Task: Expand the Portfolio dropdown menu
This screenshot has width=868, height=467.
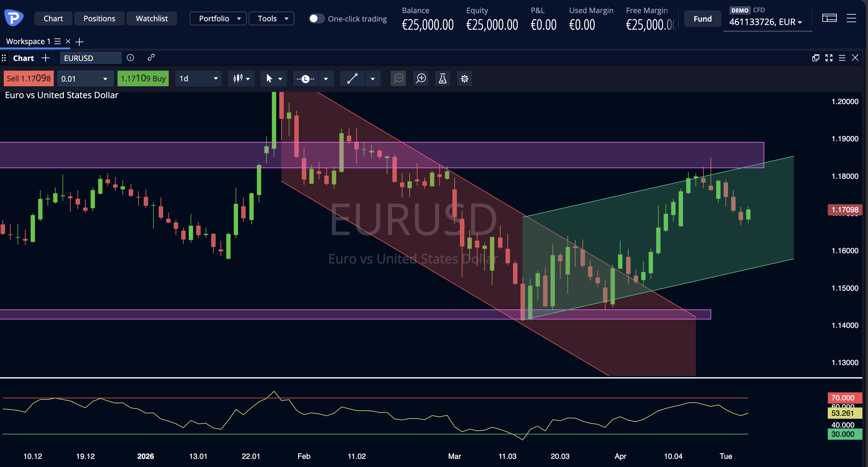Action: pos(218,18)
